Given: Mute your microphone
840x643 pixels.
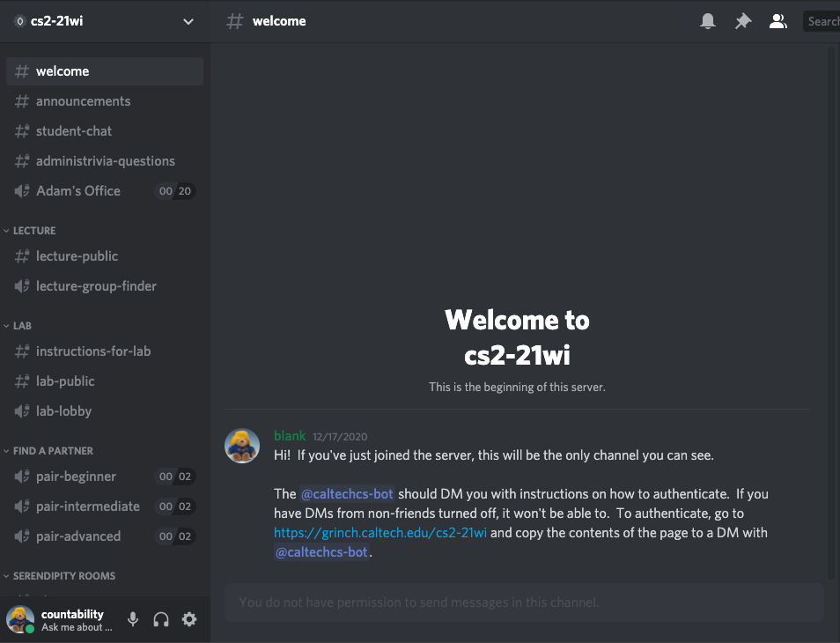Looking at the screenshot, I should pyautogui.click(x=133, y=619).
